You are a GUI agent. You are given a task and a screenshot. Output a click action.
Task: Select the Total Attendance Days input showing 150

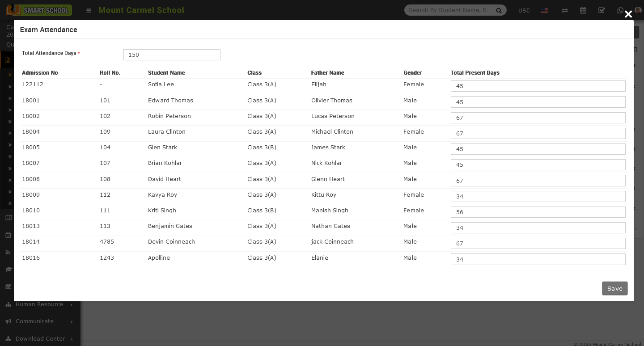[x=172, y=55]
